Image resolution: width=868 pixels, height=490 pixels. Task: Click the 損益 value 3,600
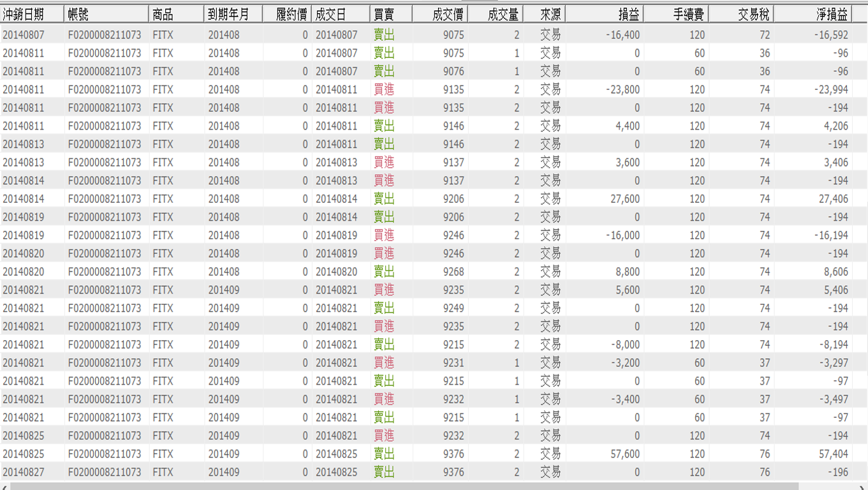click(x=628, y=163)
